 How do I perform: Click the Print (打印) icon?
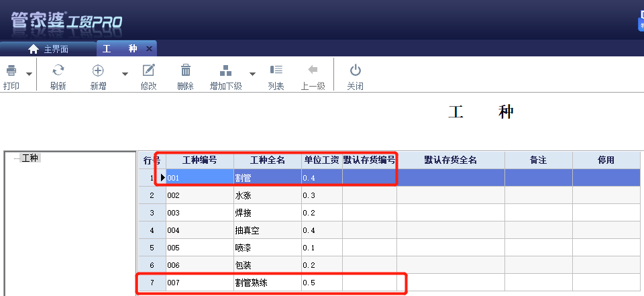[11, 70]
